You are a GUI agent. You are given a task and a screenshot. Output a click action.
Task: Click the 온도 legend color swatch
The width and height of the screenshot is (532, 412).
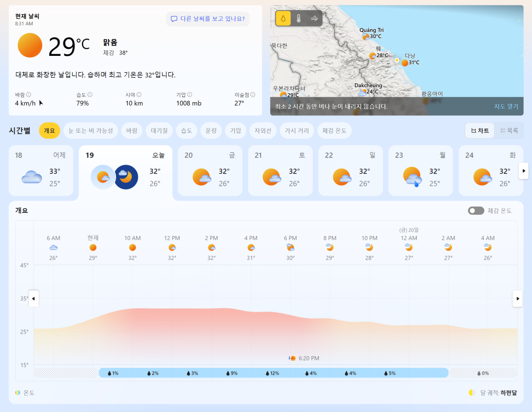[x=18, y=392]
